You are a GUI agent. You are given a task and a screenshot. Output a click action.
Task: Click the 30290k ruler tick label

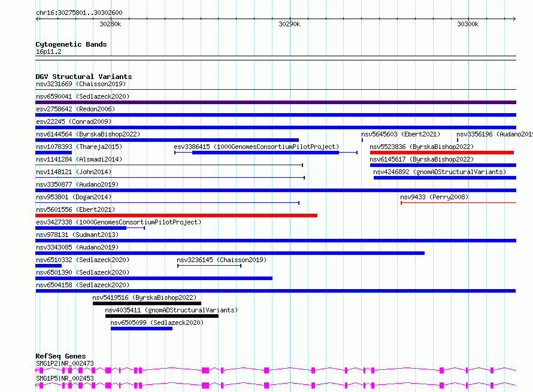(289, 24)
